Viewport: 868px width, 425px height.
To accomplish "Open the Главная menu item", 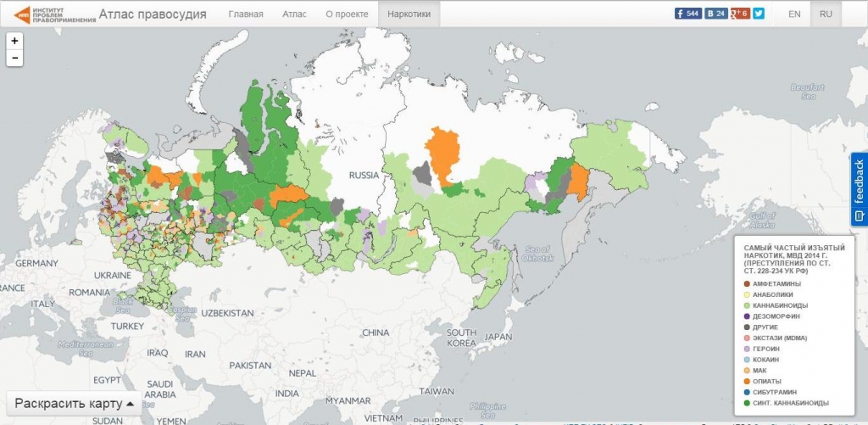I will coord(246,14).
